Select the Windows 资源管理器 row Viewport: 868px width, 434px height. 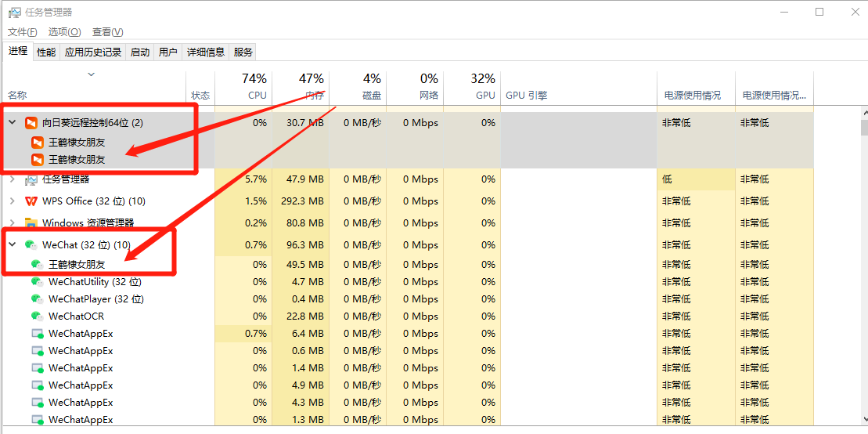(409, 222)
